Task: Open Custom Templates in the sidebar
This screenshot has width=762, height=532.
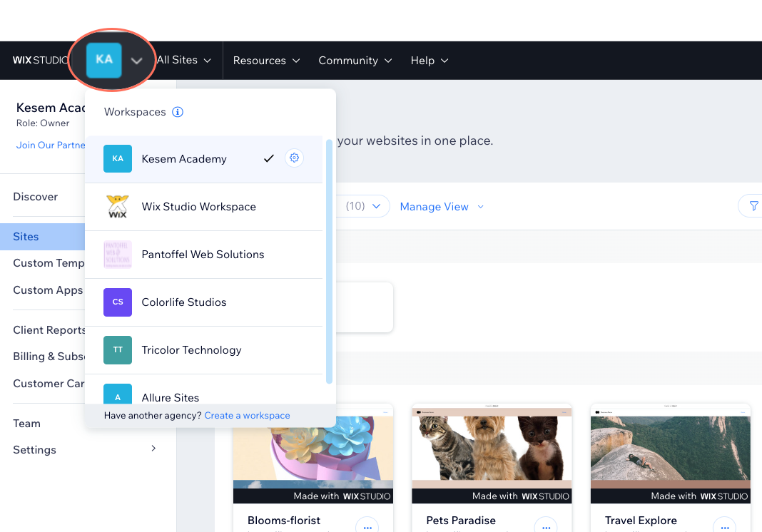Action: click(49, 263)
